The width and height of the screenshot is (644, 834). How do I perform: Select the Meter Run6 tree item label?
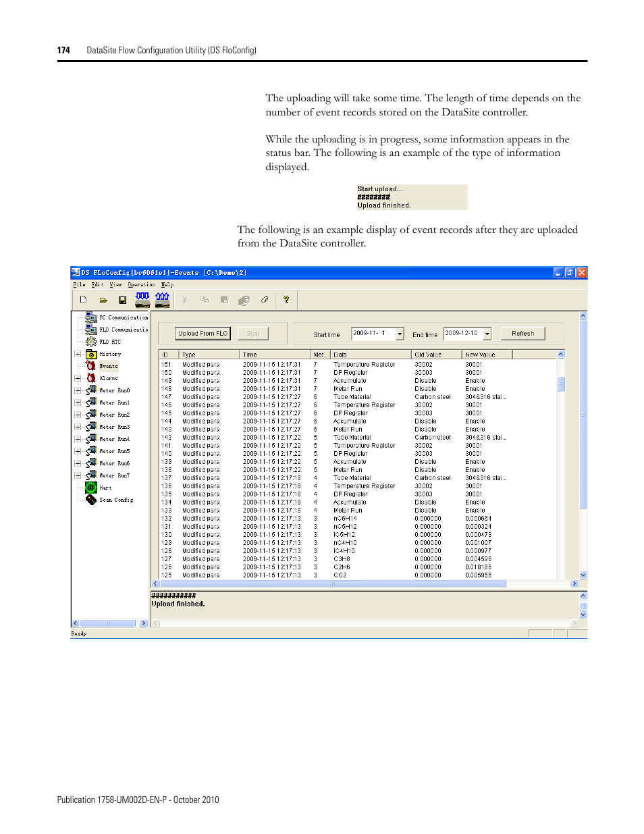[115, 463]
